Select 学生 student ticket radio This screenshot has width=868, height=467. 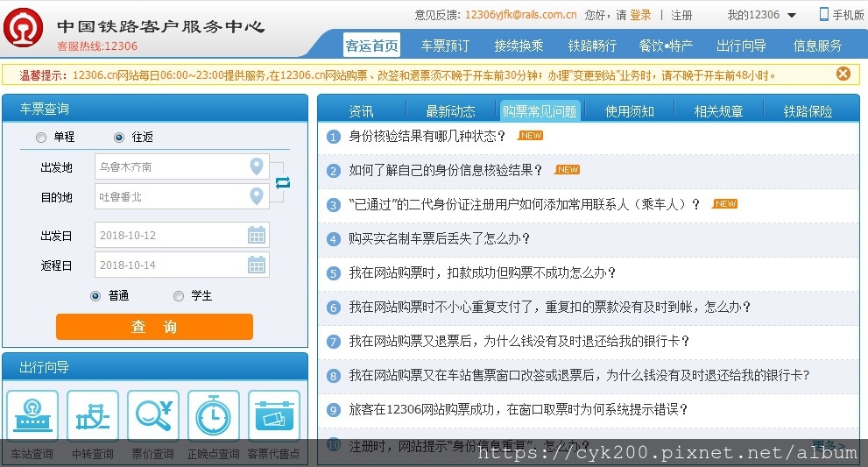(179, 296)
